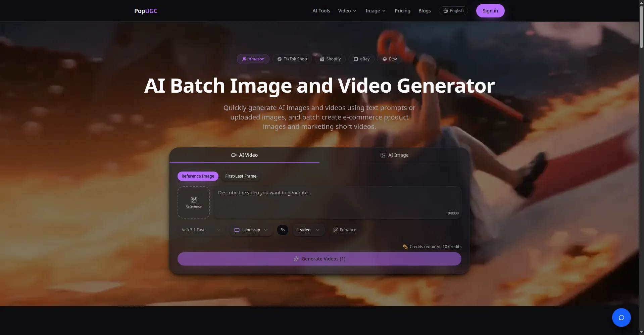Select the Amazon platform chip
Screen dimensions: 644x335
(253, 59)
